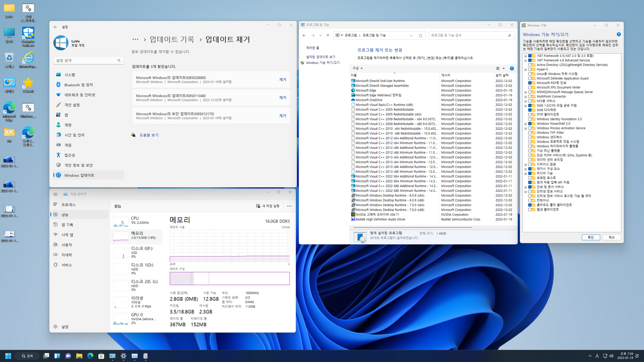Open the view options dropdown arrow

click(x=504, y=68)
